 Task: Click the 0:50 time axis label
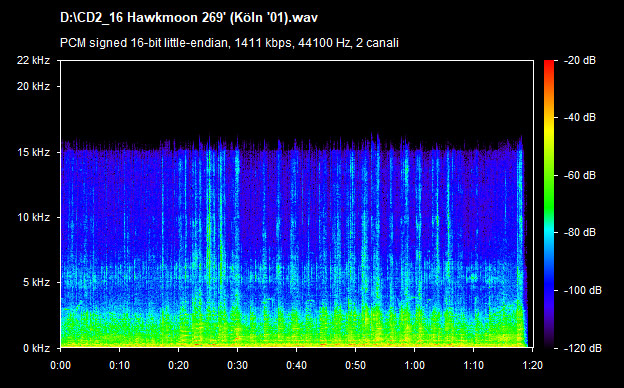(355, 365)
